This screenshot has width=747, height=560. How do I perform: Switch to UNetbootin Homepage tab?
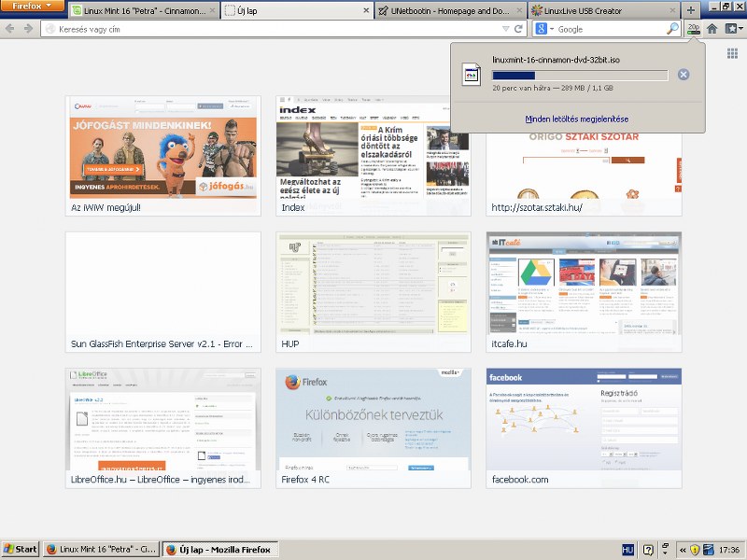pyautogui.click(x=450, y=10)
